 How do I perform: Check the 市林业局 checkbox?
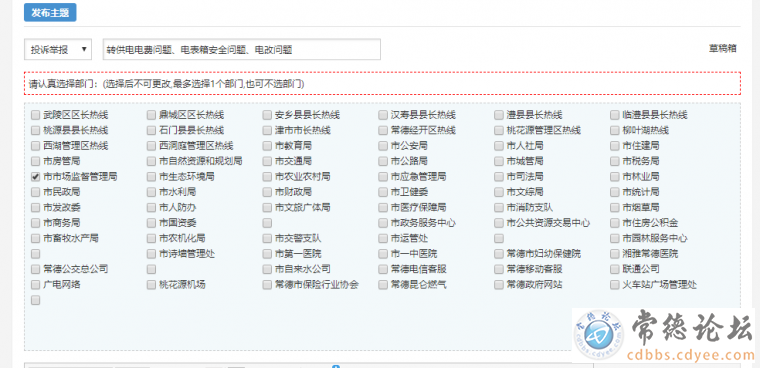[x=615, y=176]
